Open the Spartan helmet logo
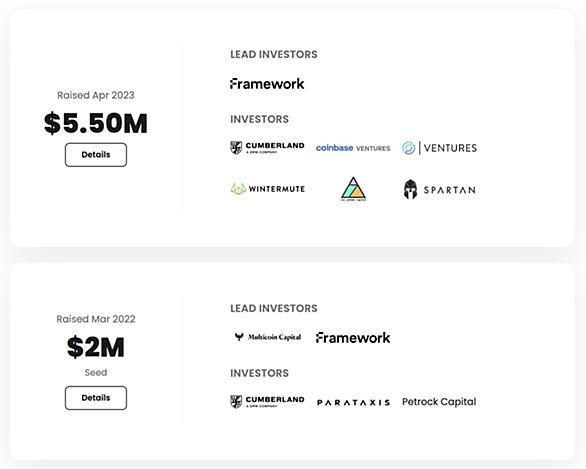This screenshot has width=586, height=469. coord(440,189)
